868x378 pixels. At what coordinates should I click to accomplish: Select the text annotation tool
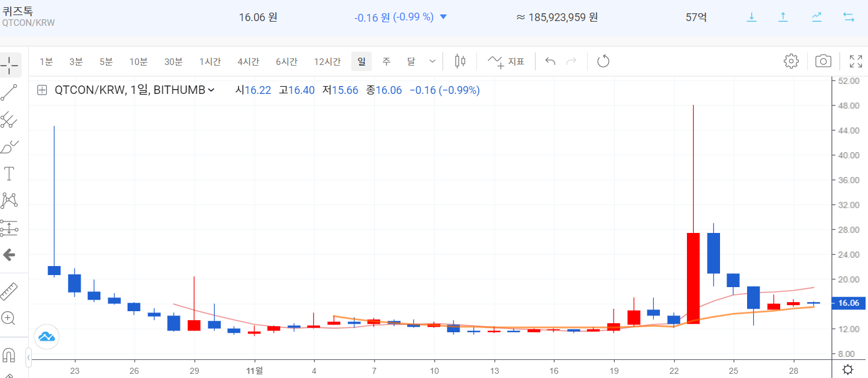click(9, 174)
